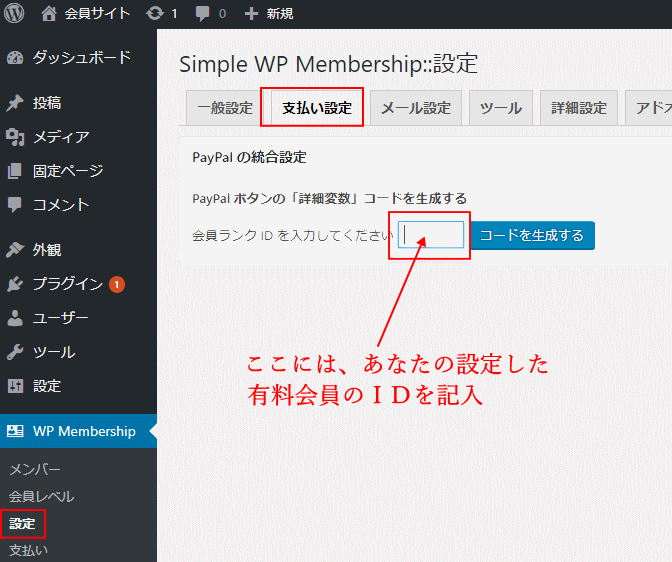Click the ツール wrench icon in the sidebar
Screen dimensions: 672x562
(15, 352)
